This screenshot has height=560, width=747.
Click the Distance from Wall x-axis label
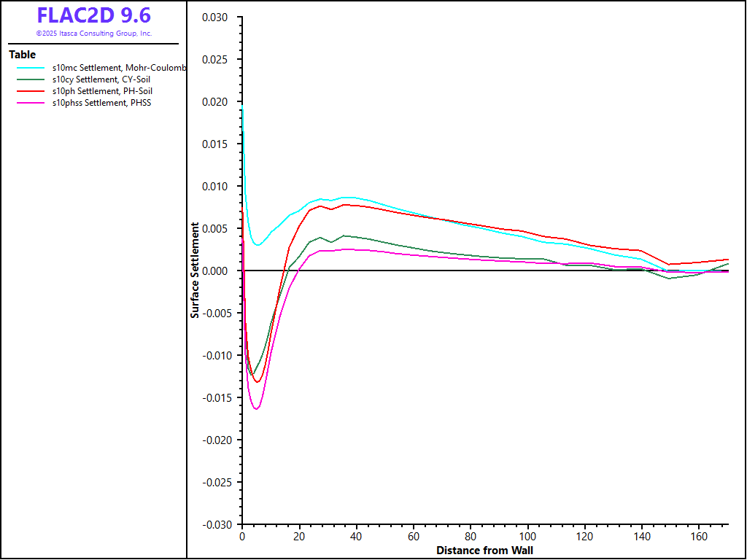click(484, 551)
